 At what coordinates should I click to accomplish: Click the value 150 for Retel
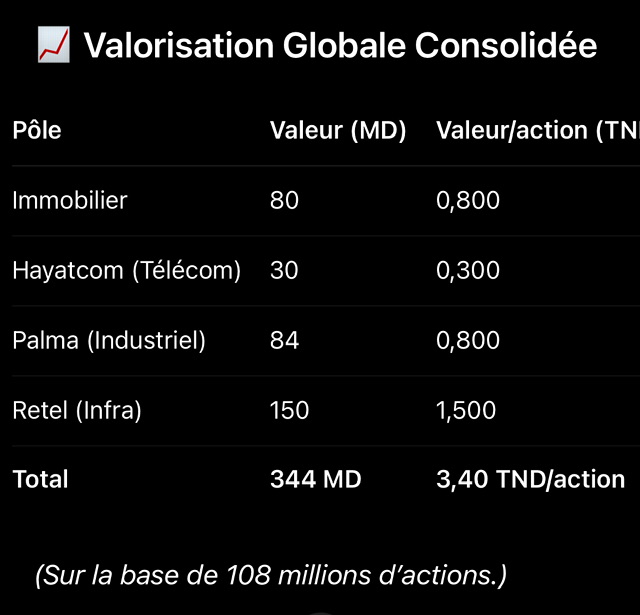[290, 410]
